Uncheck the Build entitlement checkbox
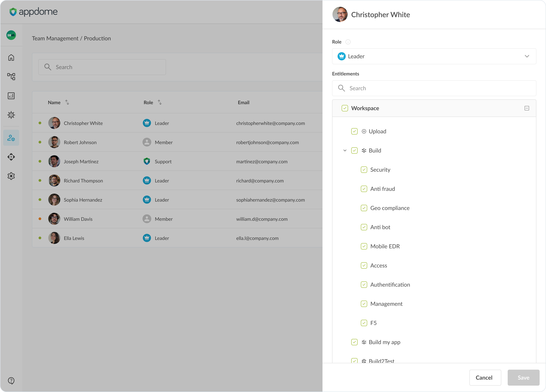Image resolution: width=546 pixels, height=392 pixels. pos(354,150)
